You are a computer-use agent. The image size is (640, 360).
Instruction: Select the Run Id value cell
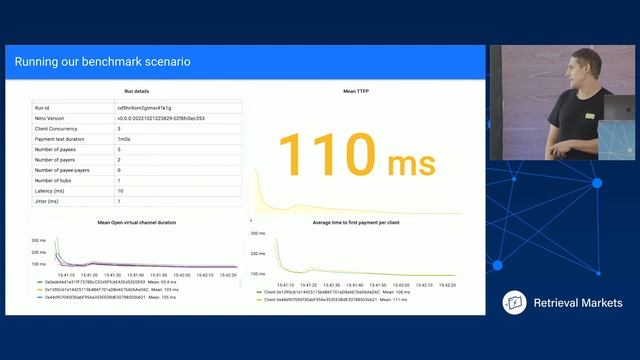coord(178,108)
